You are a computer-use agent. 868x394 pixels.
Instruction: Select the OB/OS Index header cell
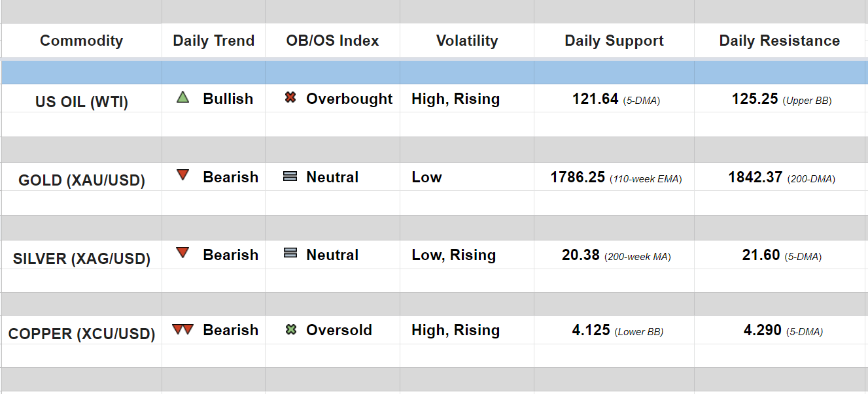(332, 41)
